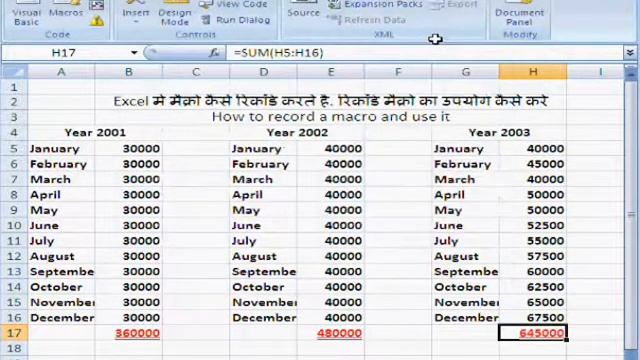Click the "Year 2003" heading cell
This screenshot has height=360, width=640.
pos(499,133)
